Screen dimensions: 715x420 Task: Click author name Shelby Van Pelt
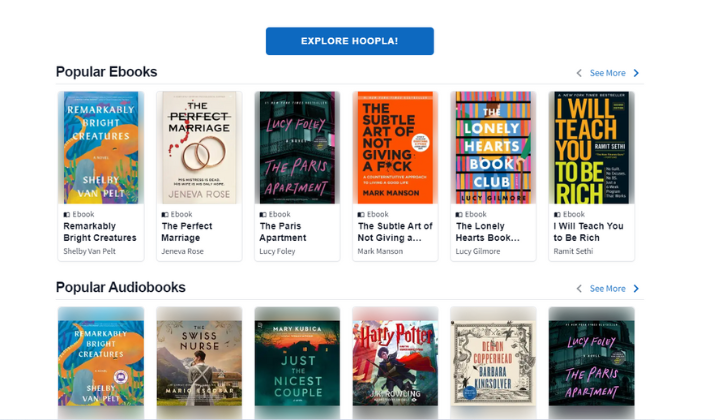pyautogui.click(x=89, y=251)
